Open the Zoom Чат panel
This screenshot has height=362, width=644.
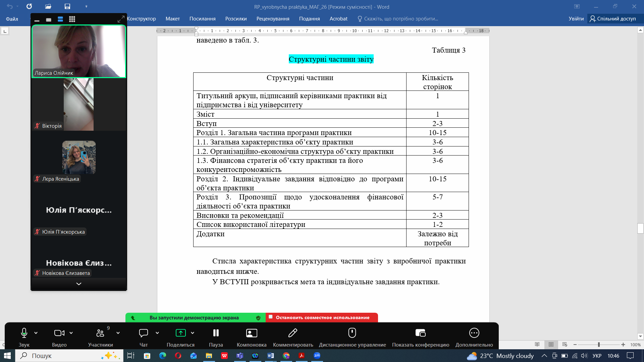point(144,337)
